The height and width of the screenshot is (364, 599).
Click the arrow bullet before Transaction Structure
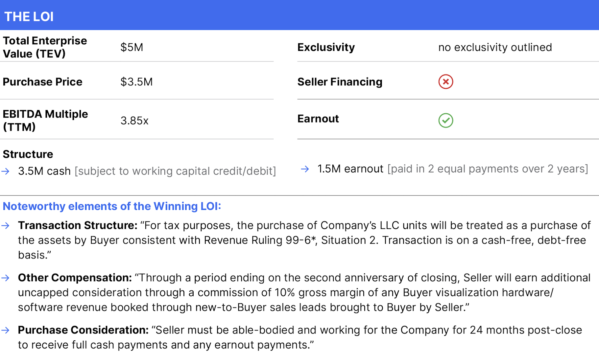point(6,225)
